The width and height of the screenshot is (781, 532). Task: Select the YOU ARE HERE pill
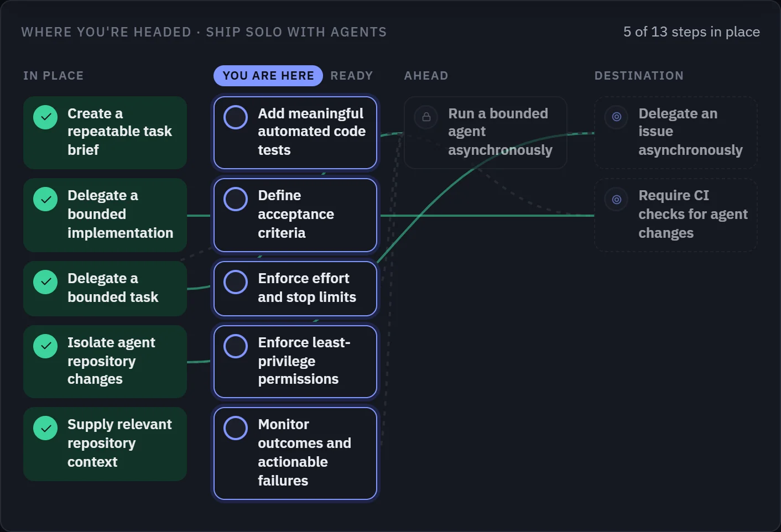pos(268,76)
